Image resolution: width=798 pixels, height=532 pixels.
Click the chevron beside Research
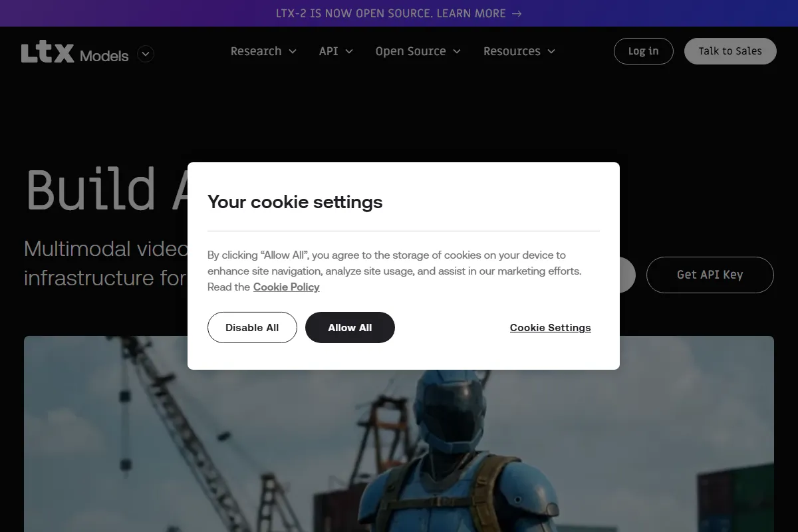point(293,52)
